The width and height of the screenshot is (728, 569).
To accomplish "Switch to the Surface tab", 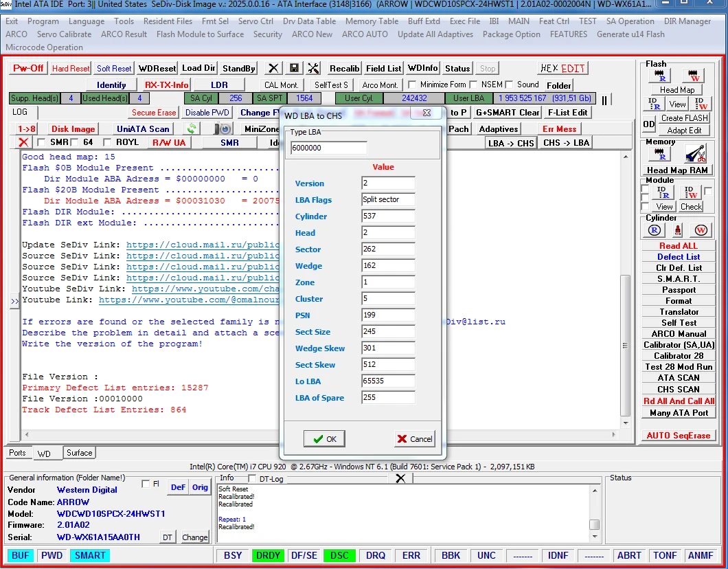I will [80, 453].
